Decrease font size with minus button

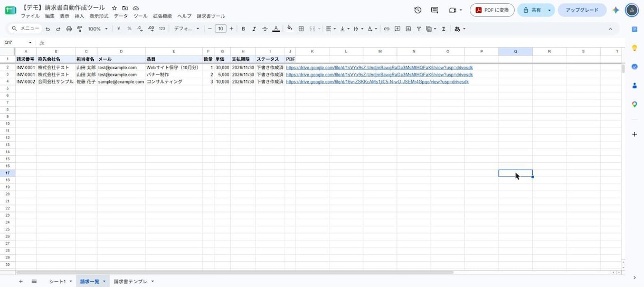click(x=210, y=29)
